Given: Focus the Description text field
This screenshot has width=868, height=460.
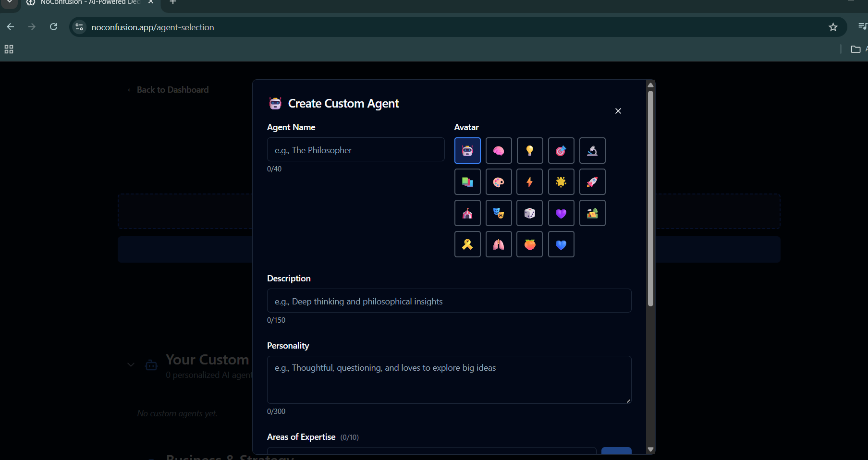Looking at the screenshot, I should [449, 301].
